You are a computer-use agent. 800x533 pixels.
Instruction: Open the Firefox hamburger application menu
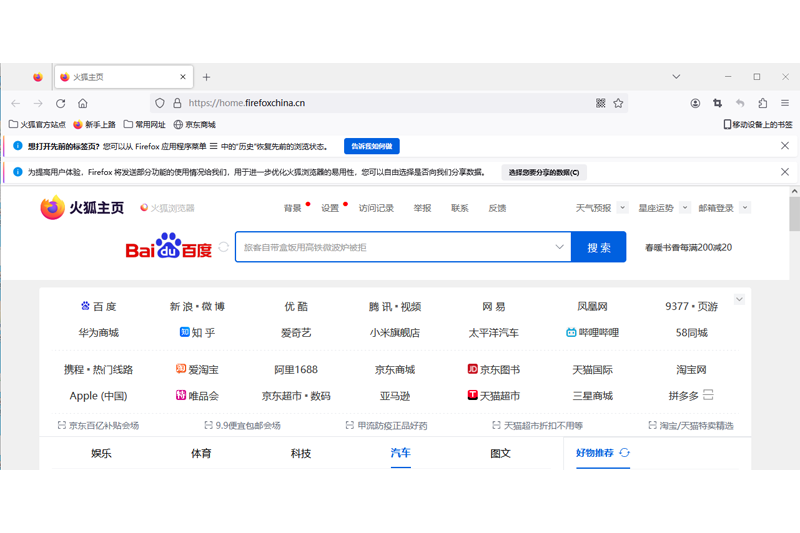coord(785,103)
